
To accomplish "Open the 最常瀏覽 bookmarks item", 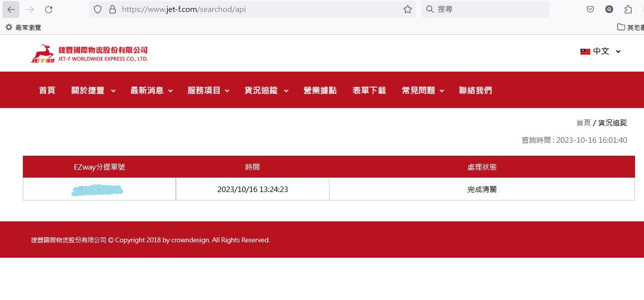I will tap(23, 27).
